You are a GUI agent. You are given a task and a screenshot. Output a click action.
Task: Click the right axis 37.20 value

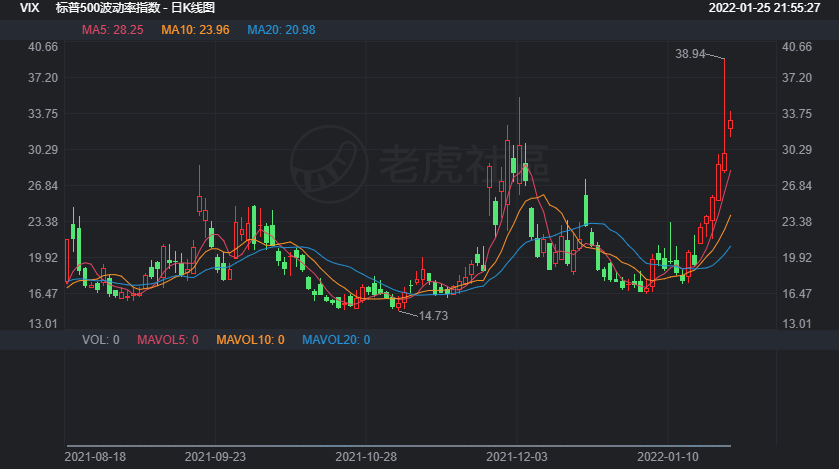click(797, 78)
